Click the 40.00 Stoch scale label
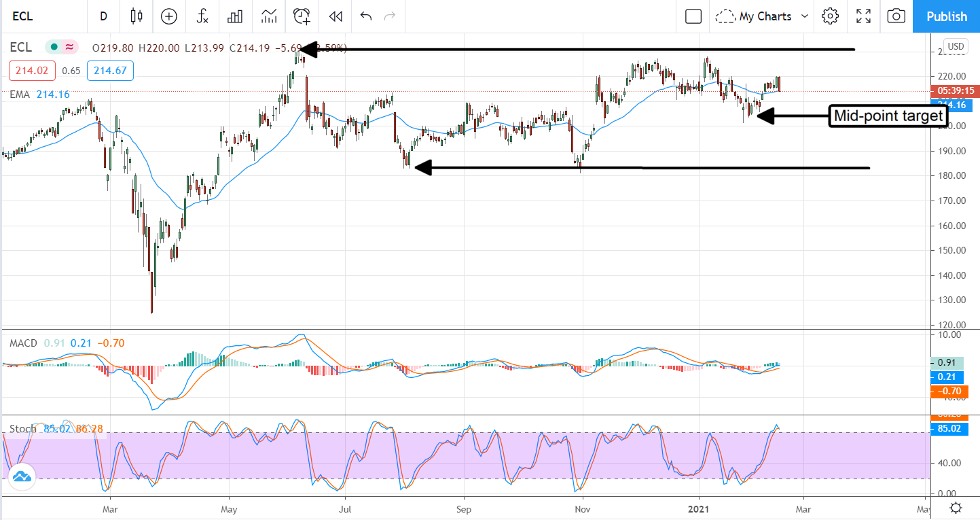980x520 pixels. (949, 463)
